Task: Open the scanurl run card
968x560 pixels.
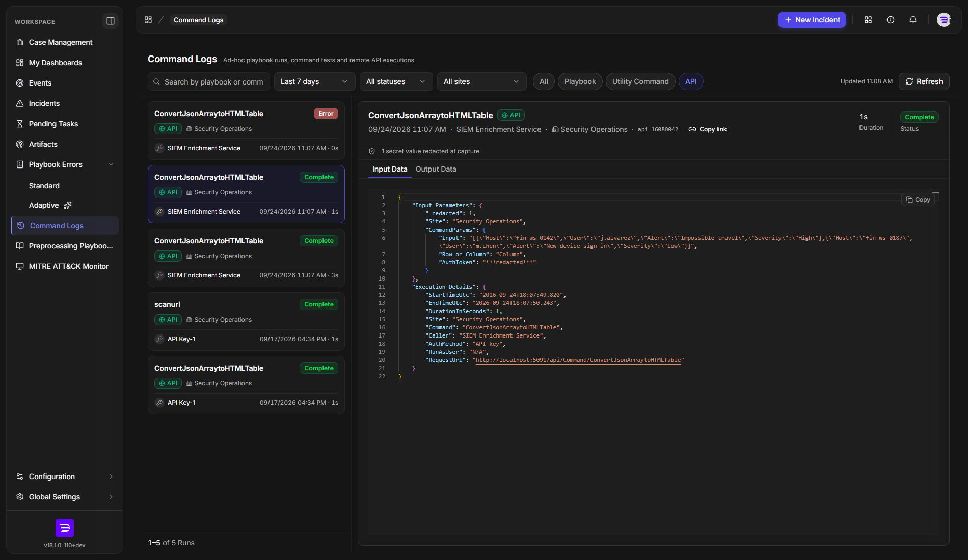Action: (x=246, y=322)
